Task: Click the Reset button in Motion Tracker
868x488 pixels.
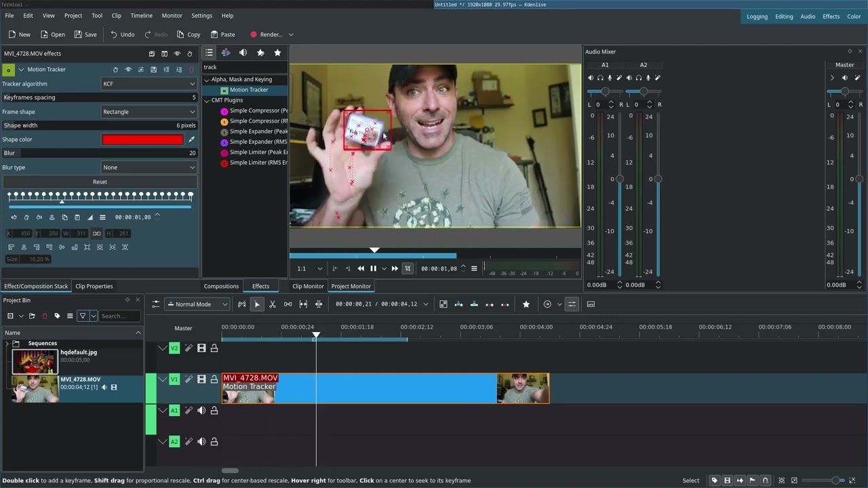Action: [x=100, y=182]
